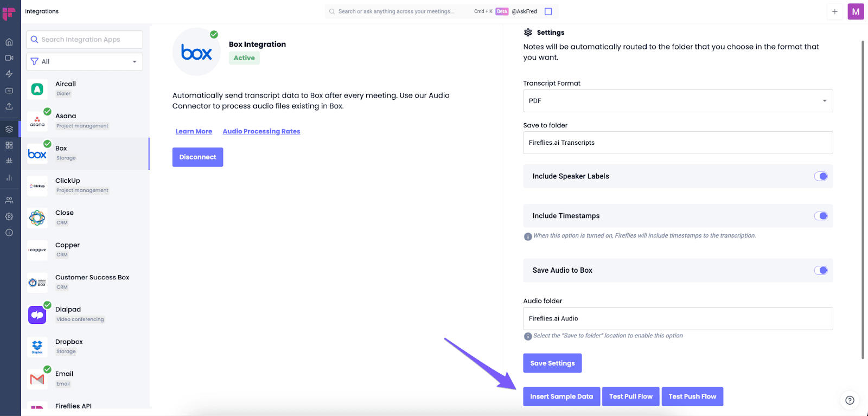868x416 pixels.
Task: Select Box in the integration list
Action: tap(85, 153)
